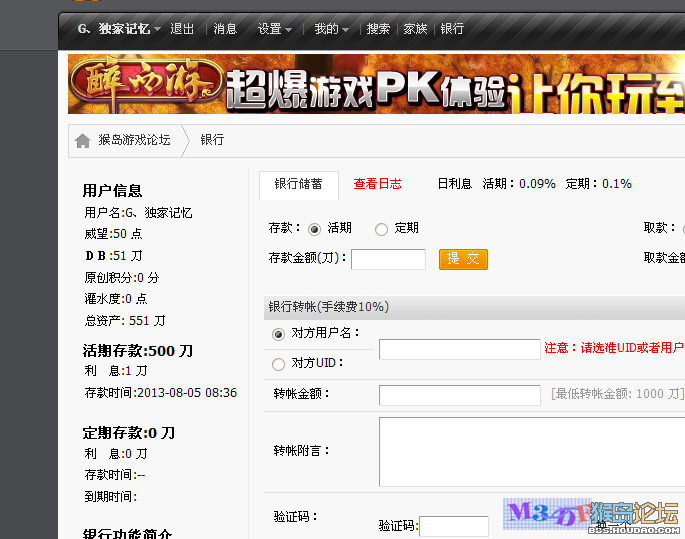Focus the 转帐金额 input field
The image size is (685, 539).
click(x=460, y=395)
